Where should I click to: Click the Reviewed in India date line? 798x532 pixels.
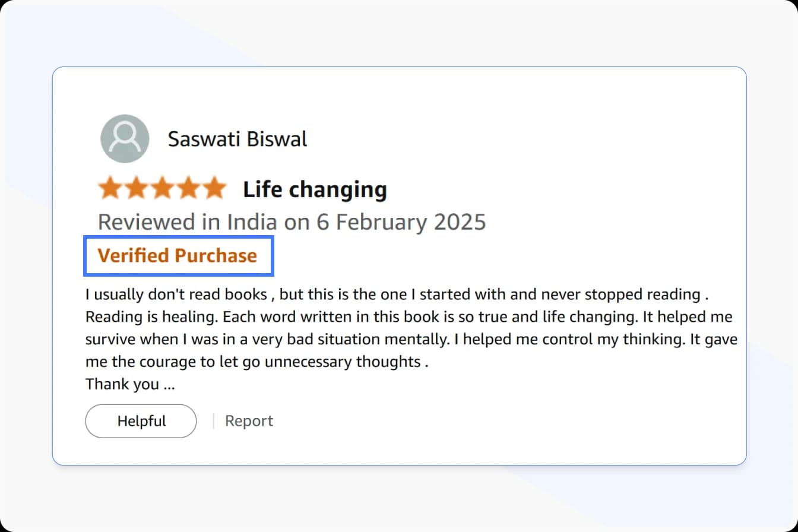pos(292,221)
